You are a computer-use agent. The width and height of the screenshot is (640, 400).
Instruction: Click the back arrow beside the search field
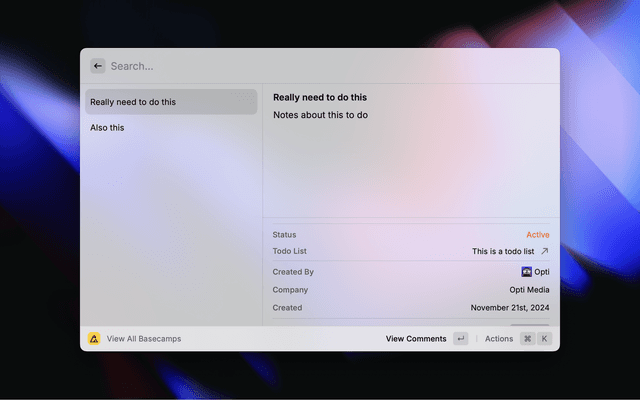(98, 66)
